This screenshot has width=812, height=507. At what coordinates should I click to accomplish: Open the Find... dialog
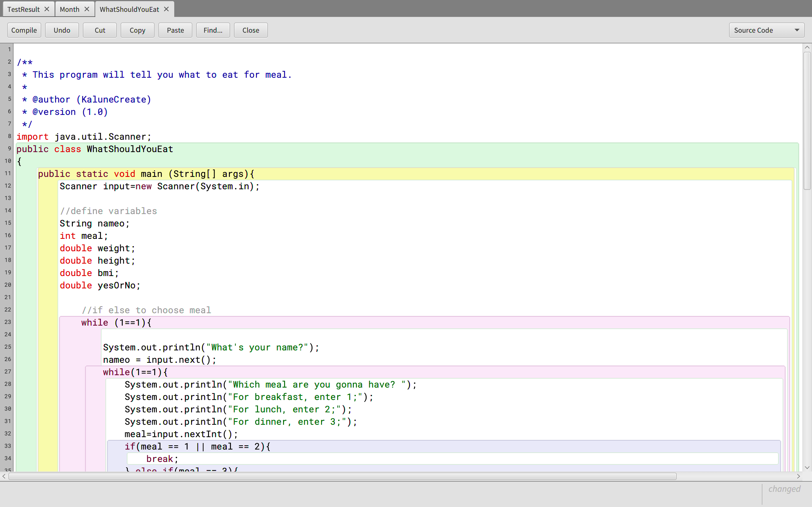(x=213, y=30)
